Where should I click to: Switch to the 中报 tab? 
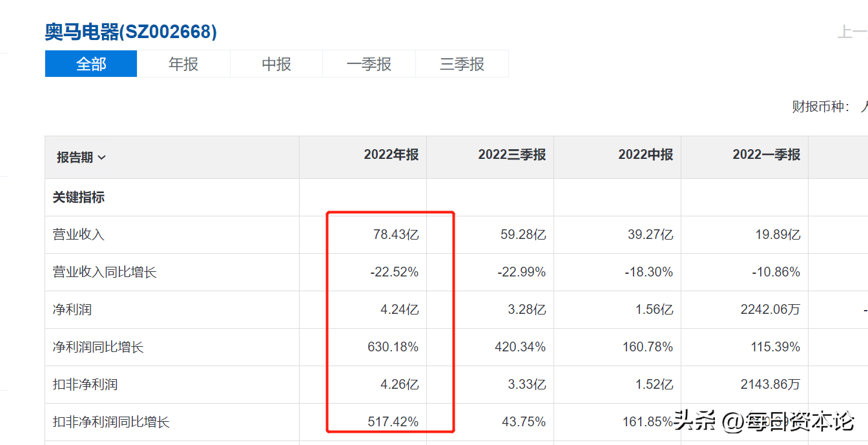276,64
